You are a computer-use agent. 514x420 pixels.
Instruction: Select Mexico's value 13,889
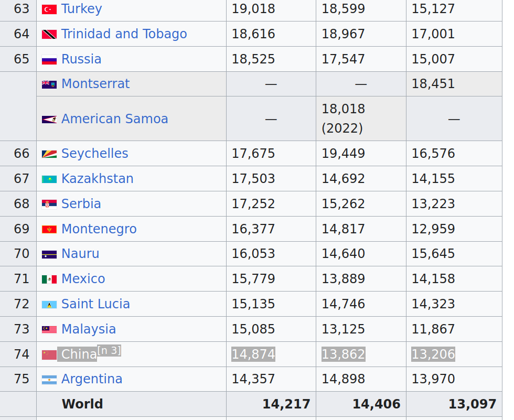(343, 279)
